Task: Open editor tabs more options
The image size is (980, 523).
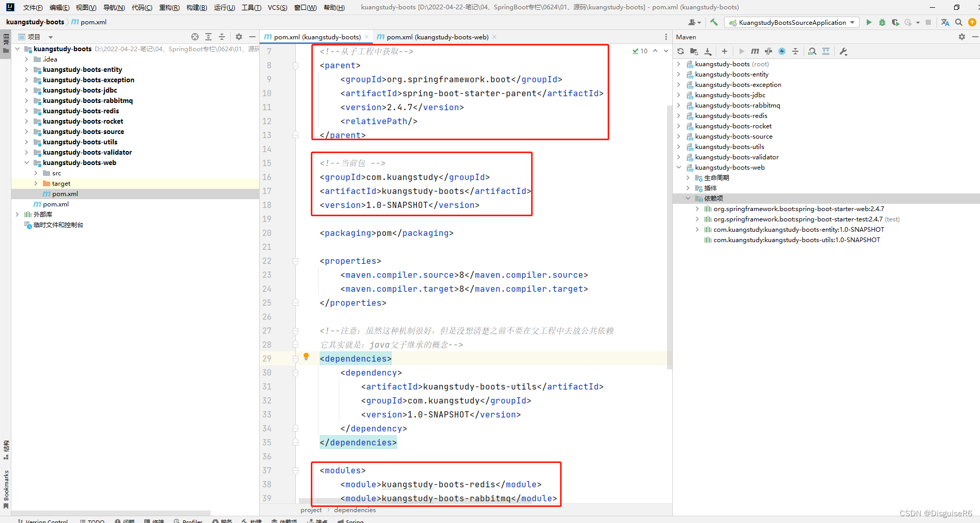Action: [666, 37]
